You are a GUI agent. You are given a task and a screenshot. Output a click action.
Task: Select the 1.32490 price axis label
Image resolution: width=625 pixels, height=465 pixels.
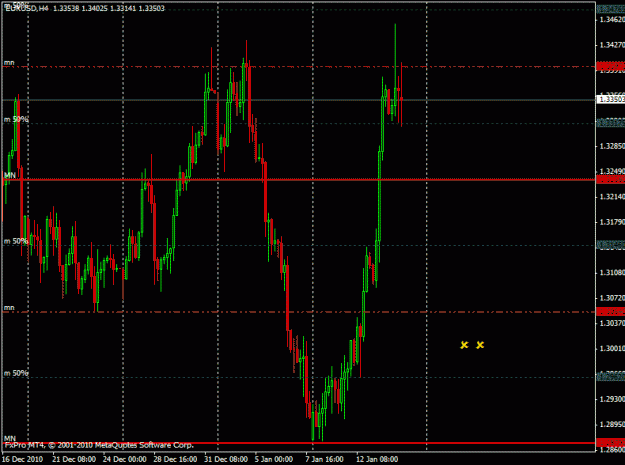tap(612, 171)
